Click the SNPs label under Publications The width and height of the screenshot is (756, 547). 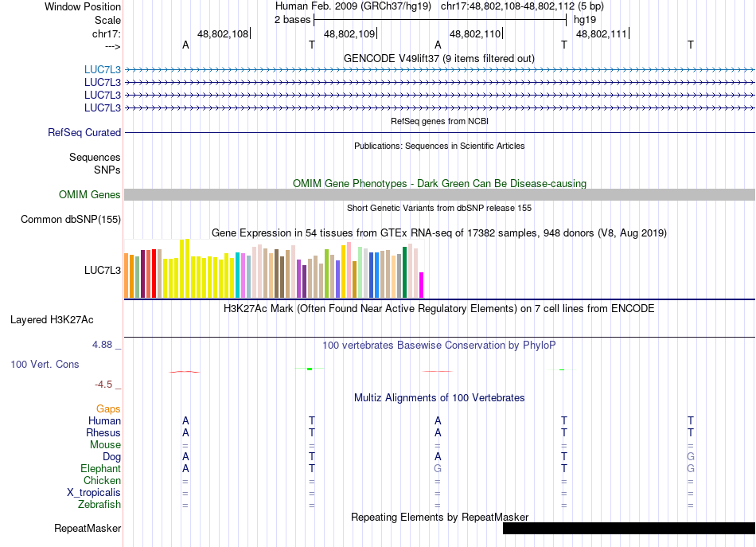107,170
